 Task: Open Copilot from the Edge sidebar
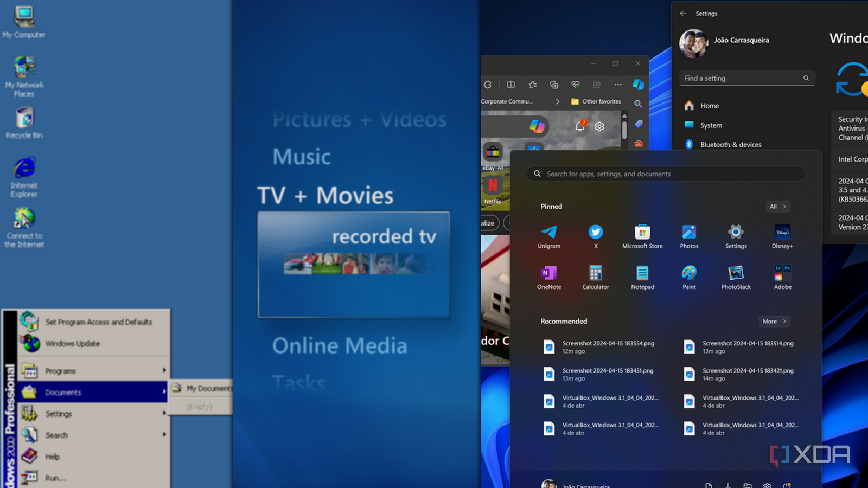coord(638,85)
